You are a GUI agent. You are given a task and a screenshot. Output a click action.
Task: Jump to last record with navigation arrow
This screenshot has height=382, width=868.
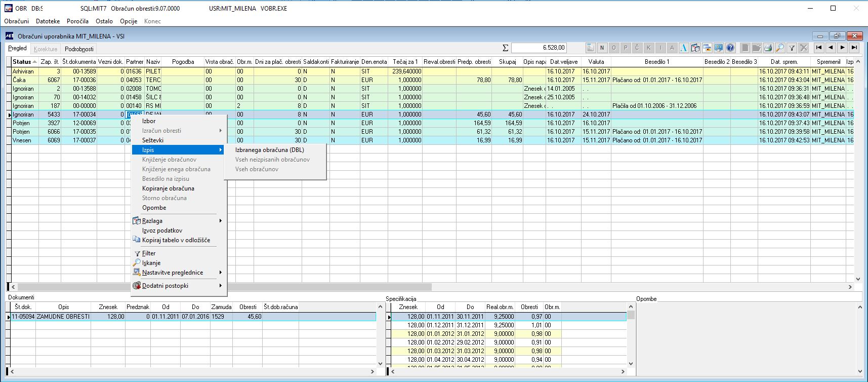tap(854, 48)
